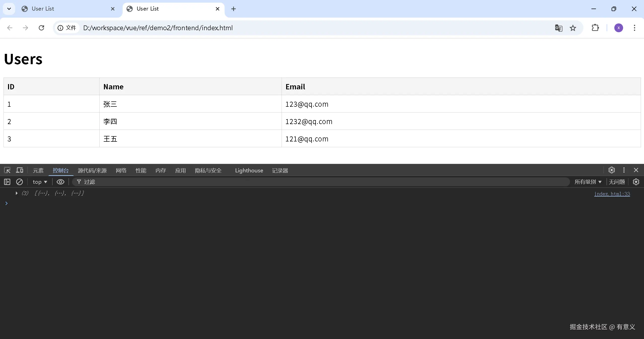644x339 pixels.
Task: Switch to the Lighthouse tab
Action: (249, 170)
